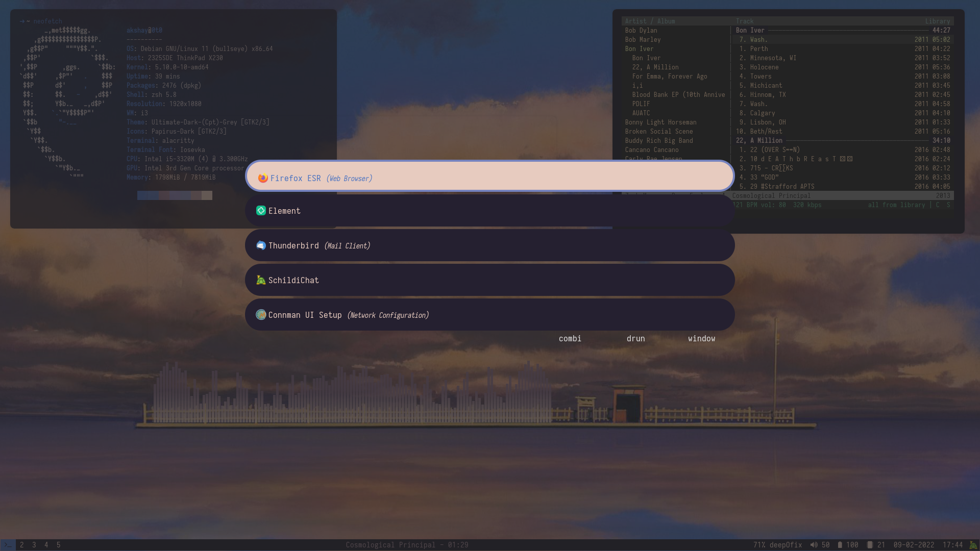
Task: Select artist Bob Dylan in music player
Action: [x=641, y=31]
